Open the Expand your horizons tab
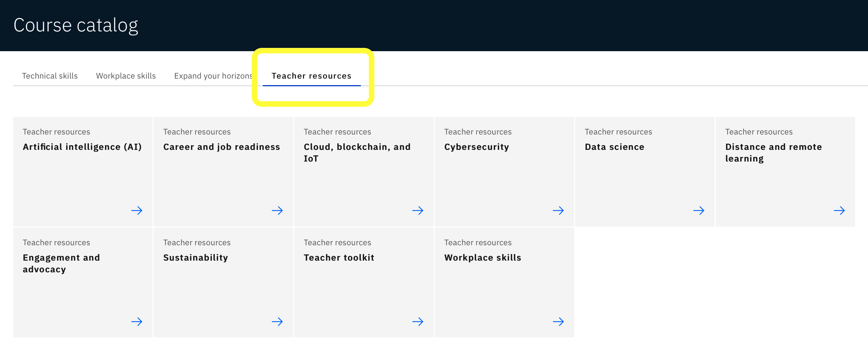Screen dimensions: 868x356 click(x=213, y=76)
